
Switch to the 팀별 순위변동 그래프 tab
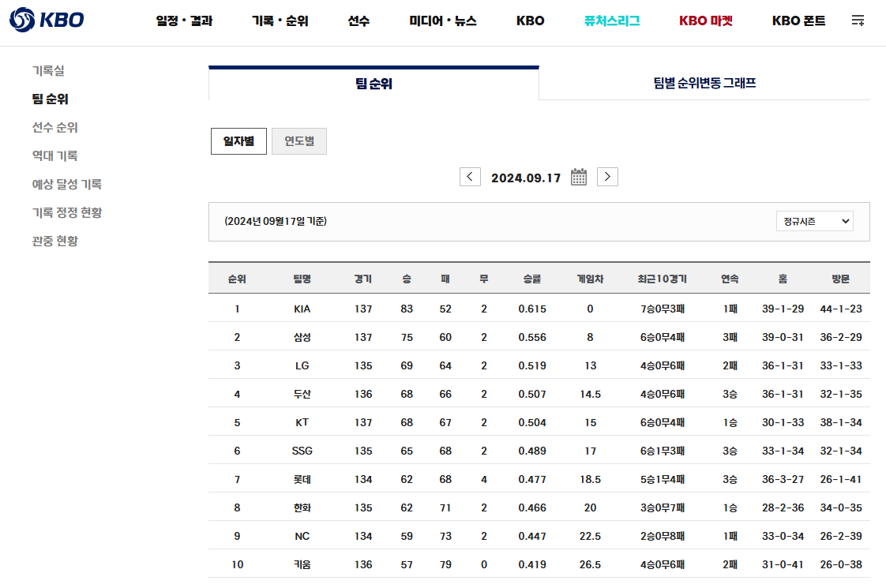704,82
